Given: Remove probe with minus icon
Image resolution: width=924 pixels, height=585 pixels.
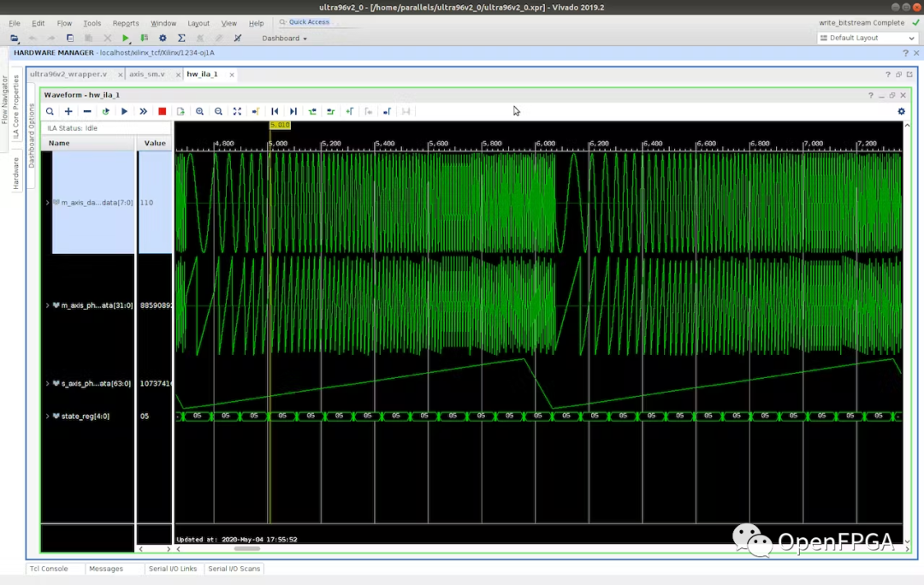Looking at the screenshot, I should [x=87, y=111].
